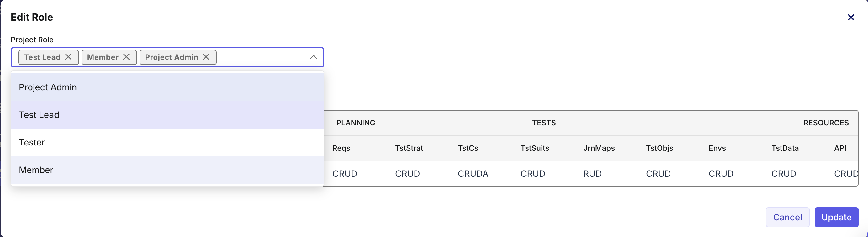Screen dimensions: 868x237
Task: Click the Cancel button
Action: (x=787, y=217)
